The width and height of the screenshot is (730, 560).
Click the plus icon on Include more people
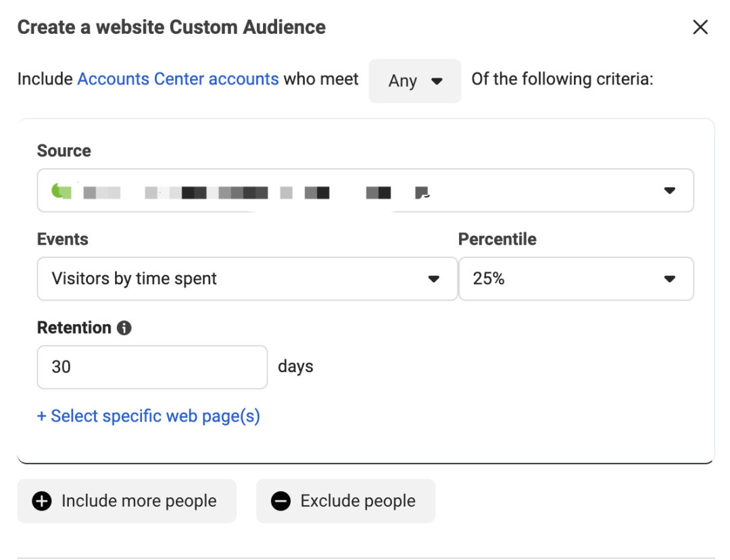pyautogui.click(x=42, y=501)
